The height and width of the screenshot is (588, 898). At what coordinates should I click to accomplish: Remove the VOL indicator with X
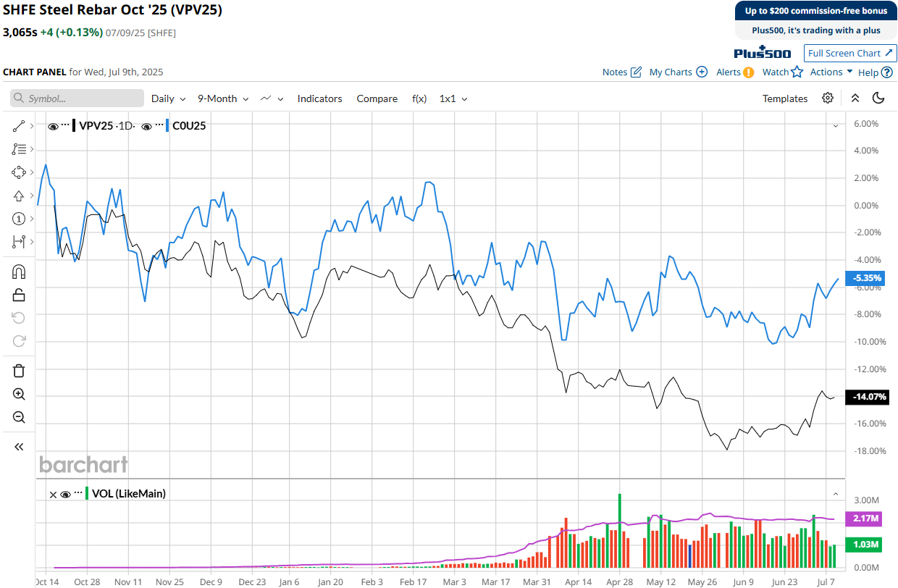[x=53, y=495]
